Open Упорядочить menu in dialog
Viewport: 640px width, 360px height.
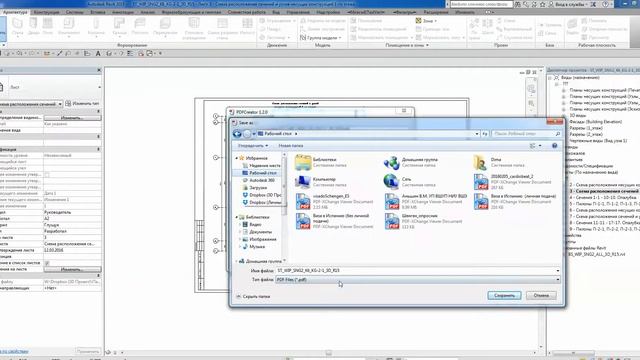coord(253,146)
